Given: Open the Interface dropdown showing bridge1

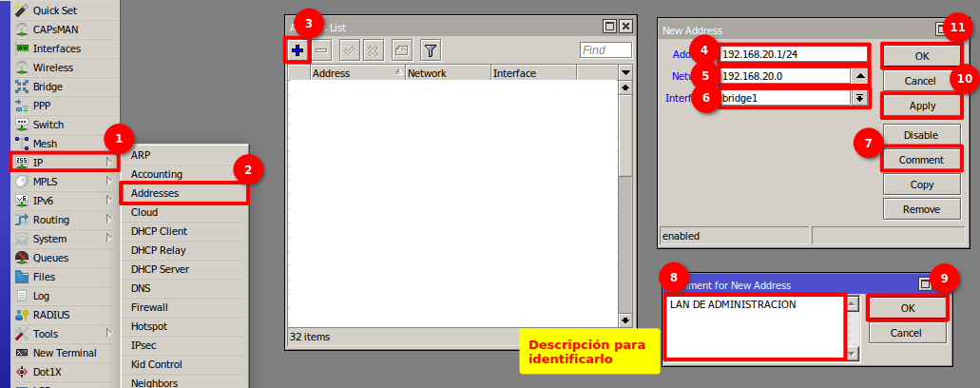Looking at the screenshot, I should [859, 98].
